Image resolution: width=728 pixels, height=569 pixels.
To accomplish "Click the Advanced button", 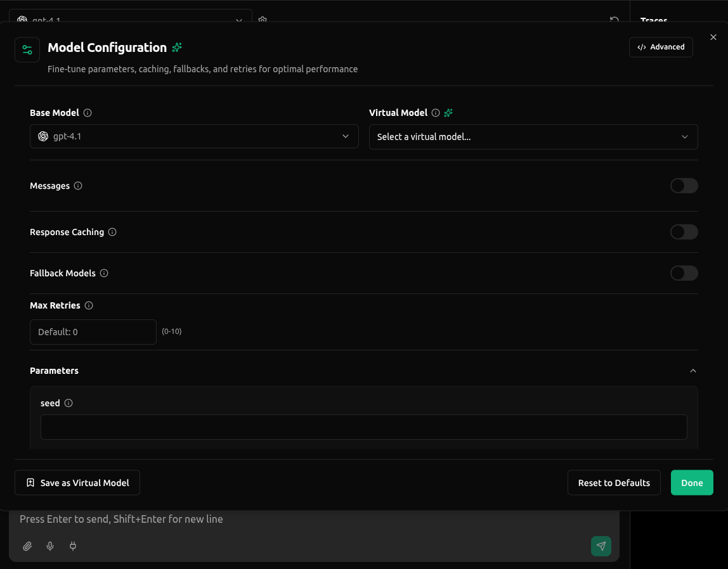I will coord(661,47).
